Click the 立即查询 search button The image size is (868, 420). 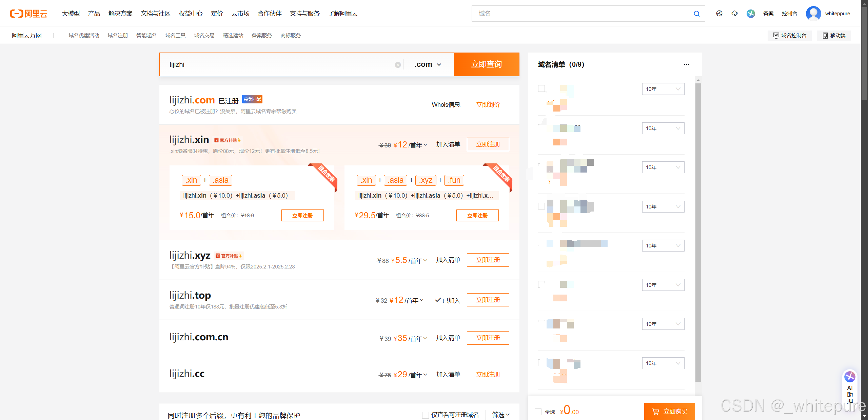pyautogui.click(x=487, y=64)
